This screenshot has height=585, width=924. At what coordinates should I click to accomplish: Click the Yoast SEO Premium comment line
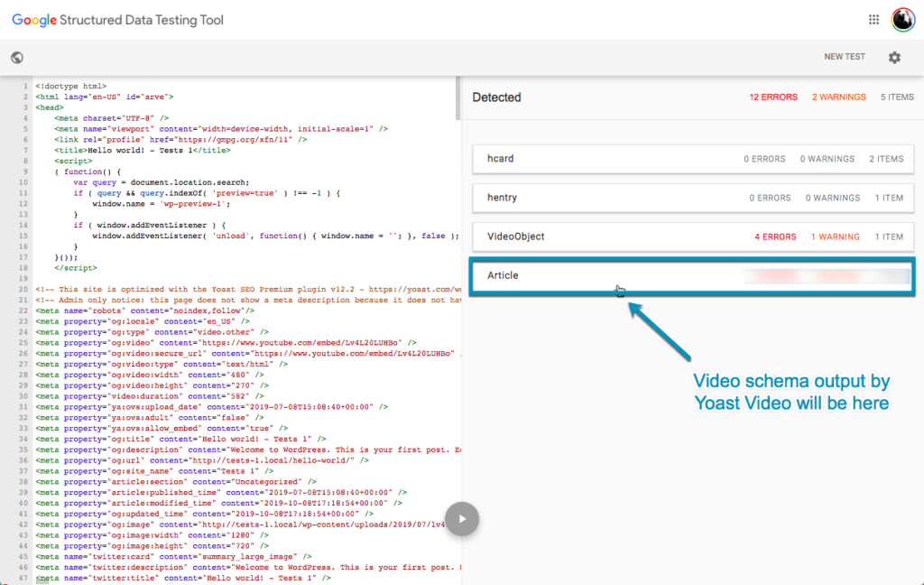point(247,290)
